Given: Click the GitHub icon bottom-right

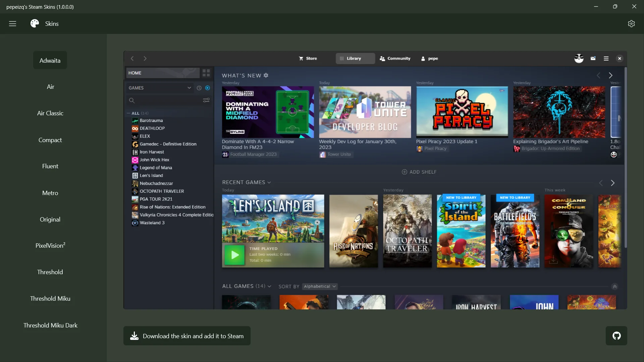Looking at the screenshot, I should pyautogui.click(x=616, y=336).
